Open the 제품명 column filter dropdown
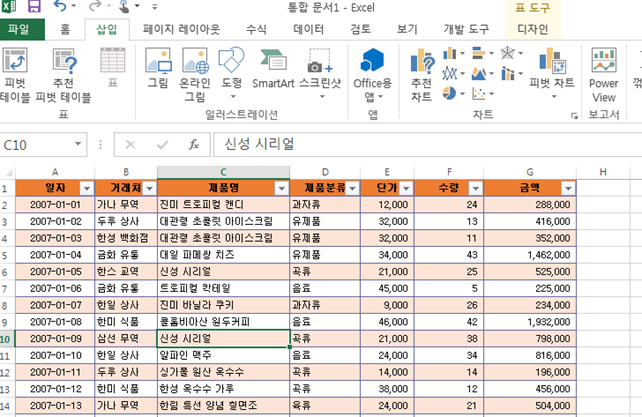The height and width of the screenshot is (417, 642). pyautogui.click(x=282, y=188)
